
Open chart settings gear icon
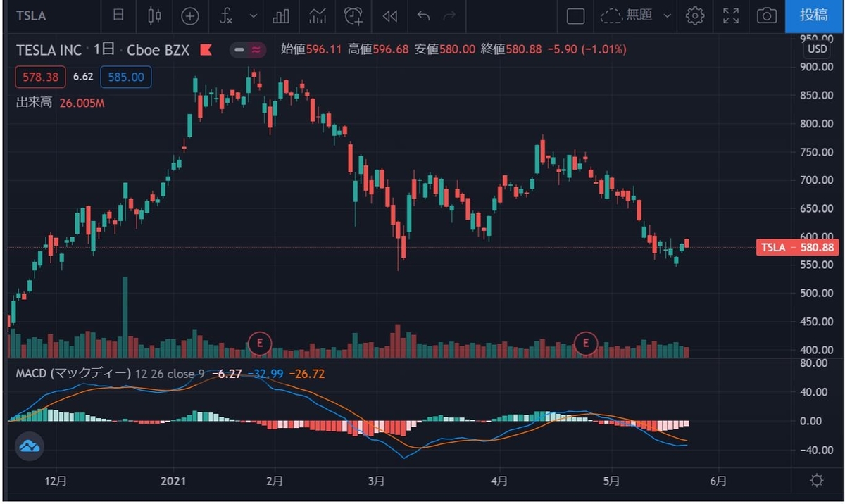pyautogui.click(x=695, y=15)
